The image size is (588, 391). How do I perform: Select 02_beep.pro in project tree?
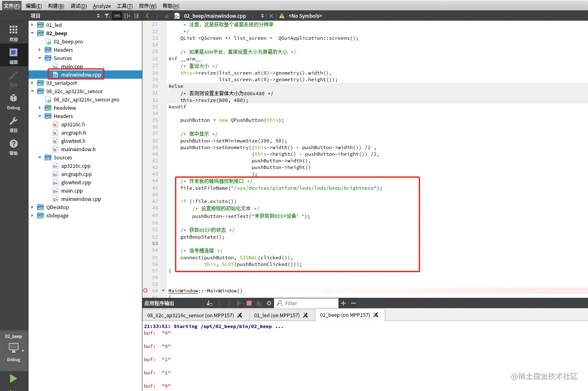[x=68, y=41]
